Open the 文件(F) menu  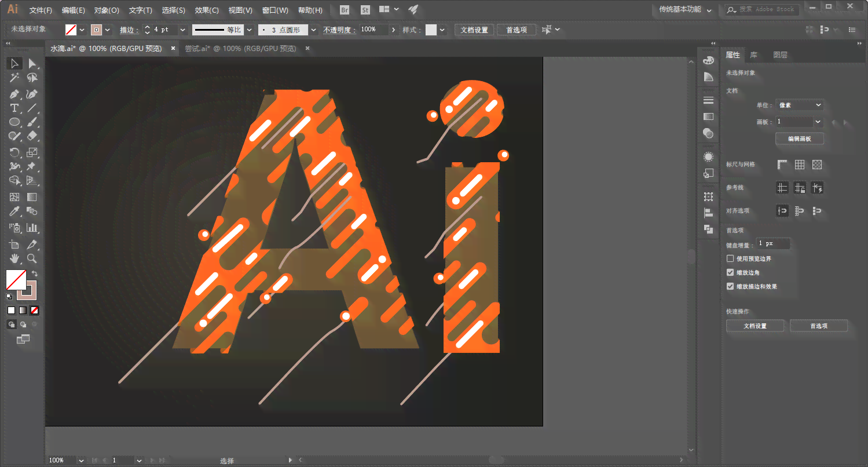pos(41,10)
